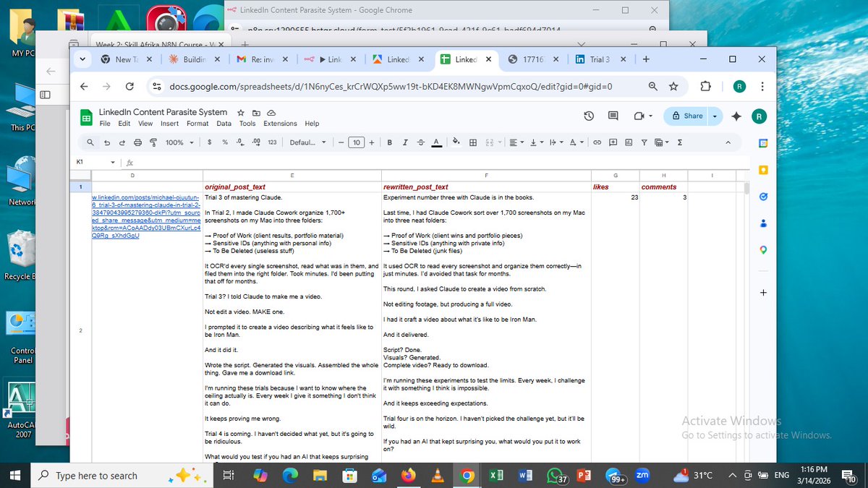This screenshot has height=488, width=868.
Task: Open Excel from the Windows taskbar
Action: click(496, 475)
